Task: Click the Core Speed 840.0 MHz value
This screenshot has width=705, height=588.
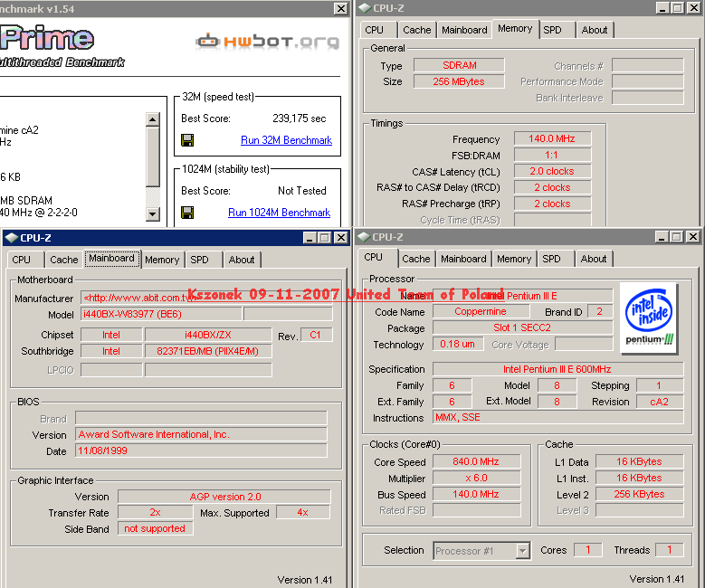Action: pyautogui.click(x=476, y=461)
